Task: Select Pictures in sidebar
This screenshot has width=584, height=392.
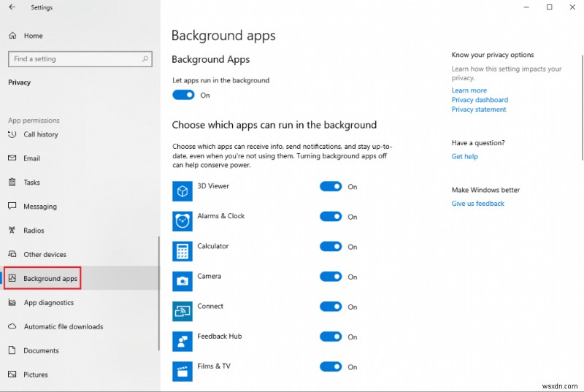Action: click(80, 374)
